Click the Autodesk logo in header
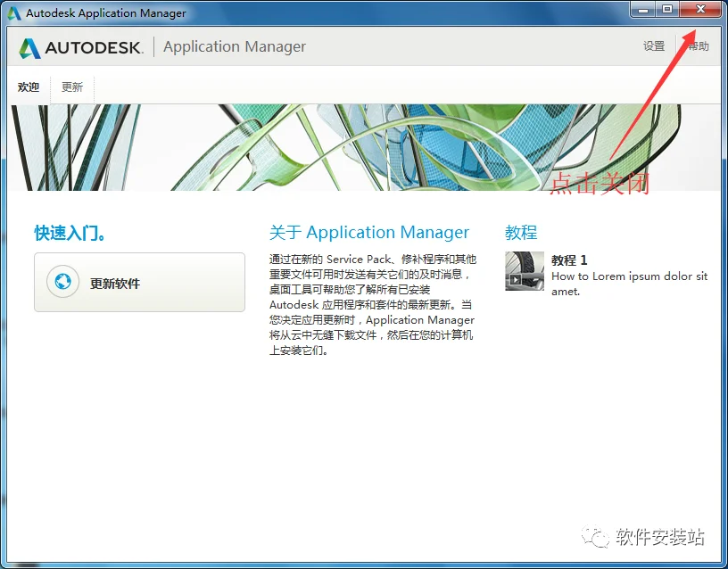This screenshot has height=569, width=728. click(x=81, y=48)
